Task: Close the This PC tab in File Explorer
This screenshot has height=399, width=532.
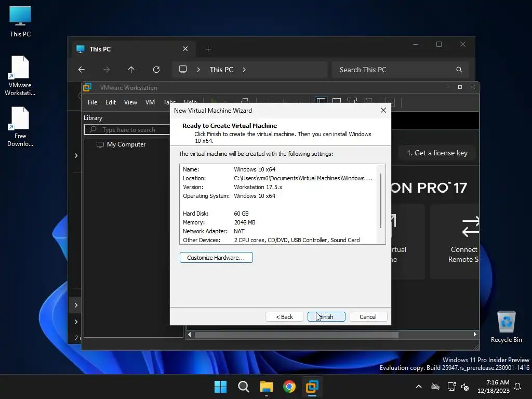Action: pos(185,49)
